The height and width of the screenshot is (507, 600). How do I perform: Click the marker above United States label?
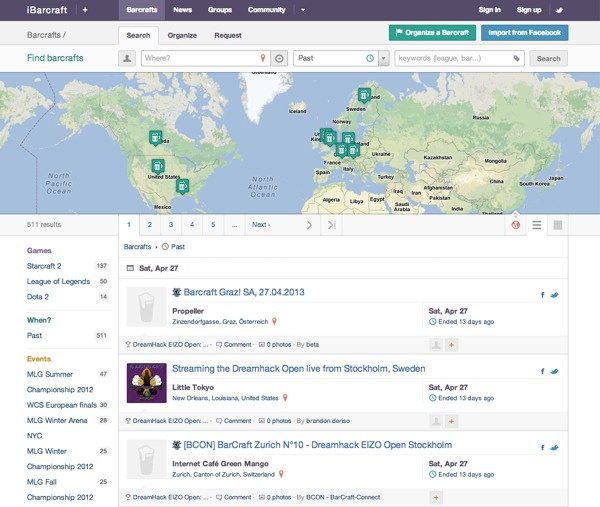point(158,166)
